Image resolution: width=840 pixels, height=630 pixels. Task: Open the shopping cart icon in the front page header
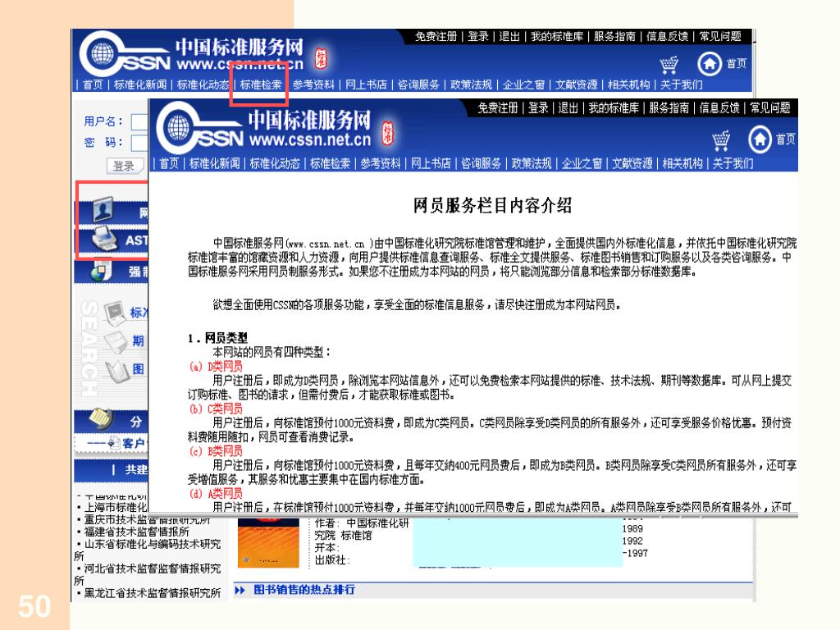tap(721, 140)
